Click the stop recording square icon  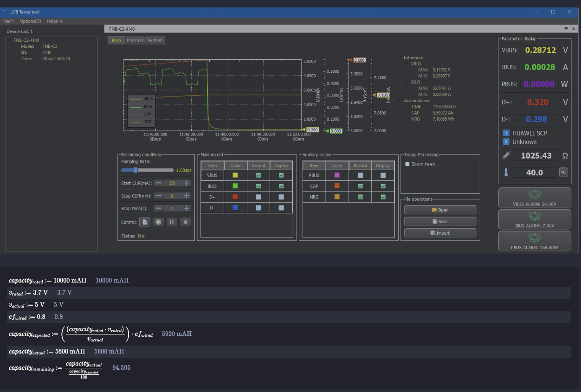click(185, 222)
